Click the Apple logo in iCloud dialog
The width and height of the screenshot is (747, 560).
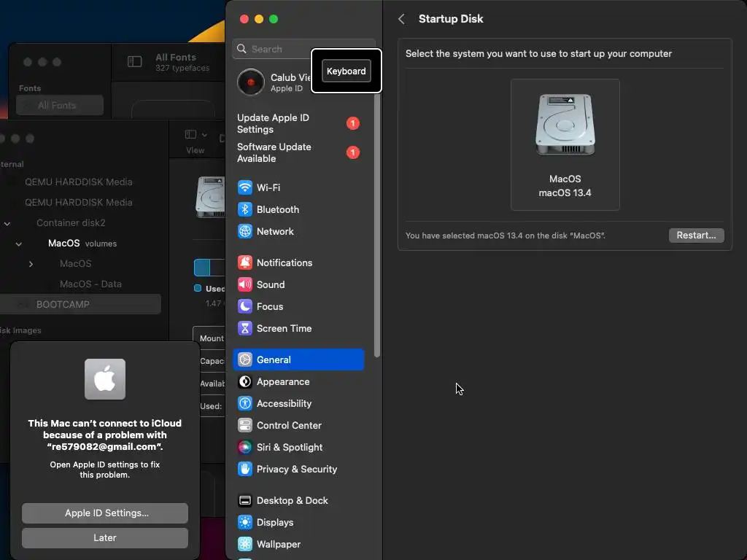(105, 379)
